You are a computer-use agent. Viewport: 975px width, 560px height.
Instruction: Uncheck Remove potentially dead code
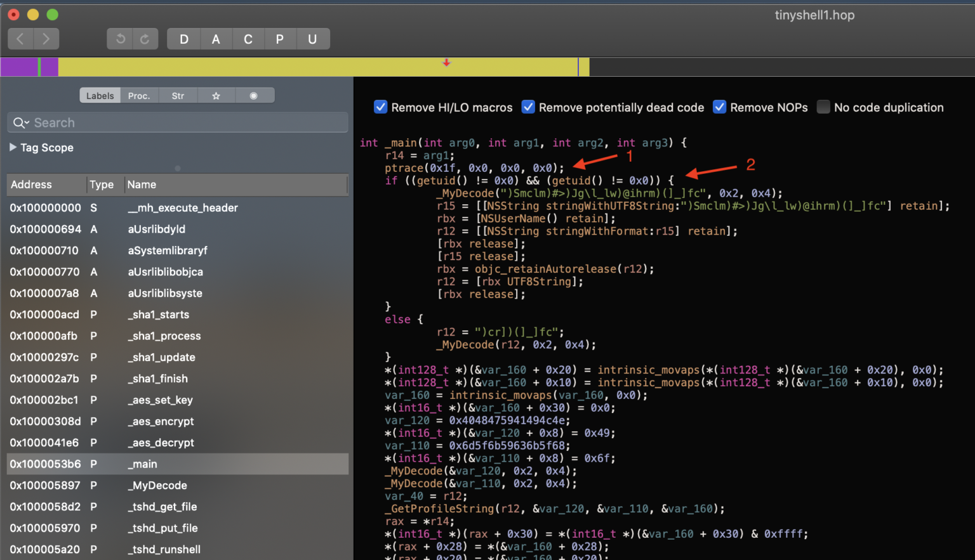528,107
